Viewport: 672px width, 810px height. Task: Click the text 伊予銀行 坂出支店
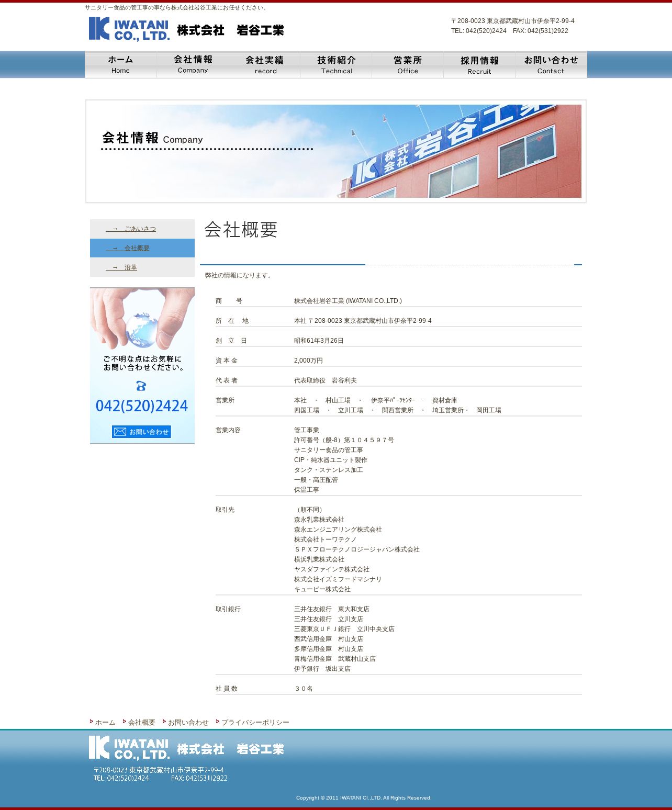(x=322, y=669)
